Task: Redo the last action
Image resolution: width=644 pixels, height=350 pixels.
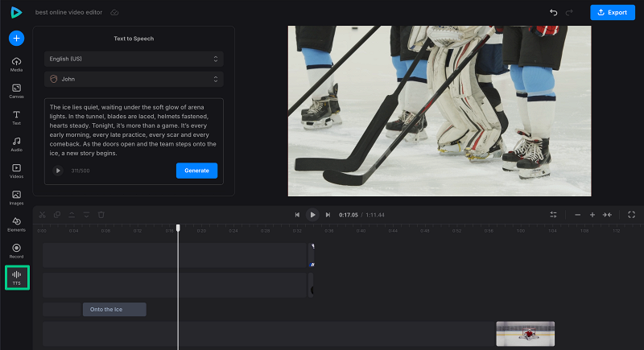Action: coord(569,12)
